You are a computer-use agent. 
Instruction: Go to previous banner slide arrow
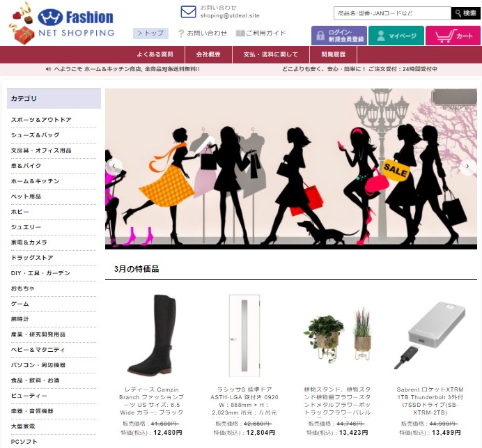coord(114,167)
